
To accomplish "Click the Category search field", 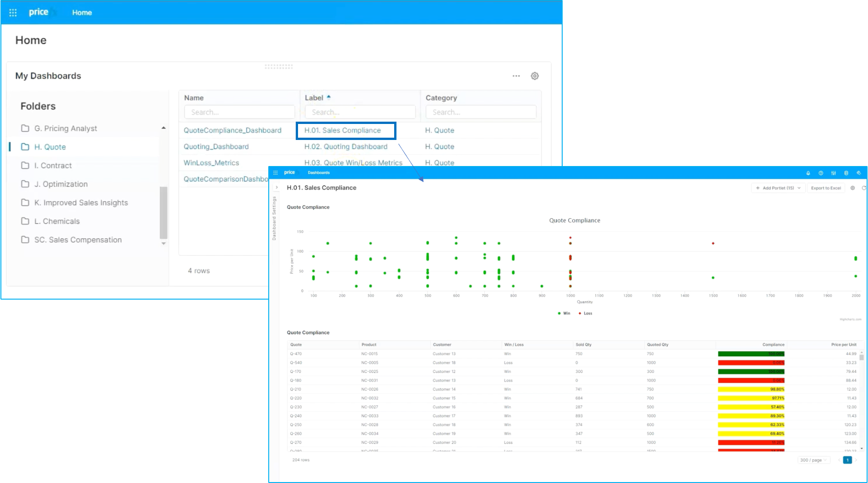I will coord(481,112).
